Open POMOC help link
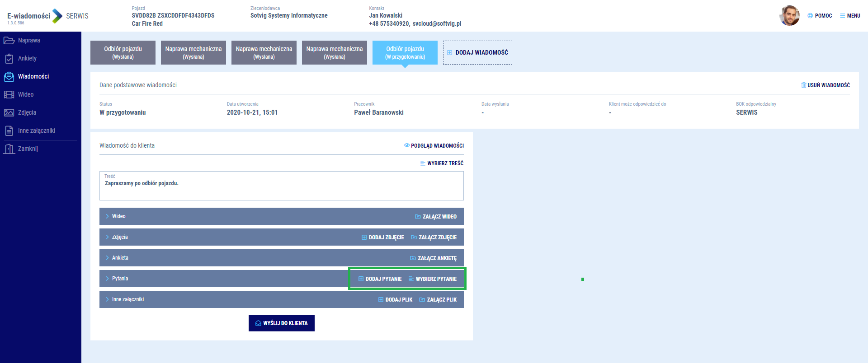 click(820, 16)
